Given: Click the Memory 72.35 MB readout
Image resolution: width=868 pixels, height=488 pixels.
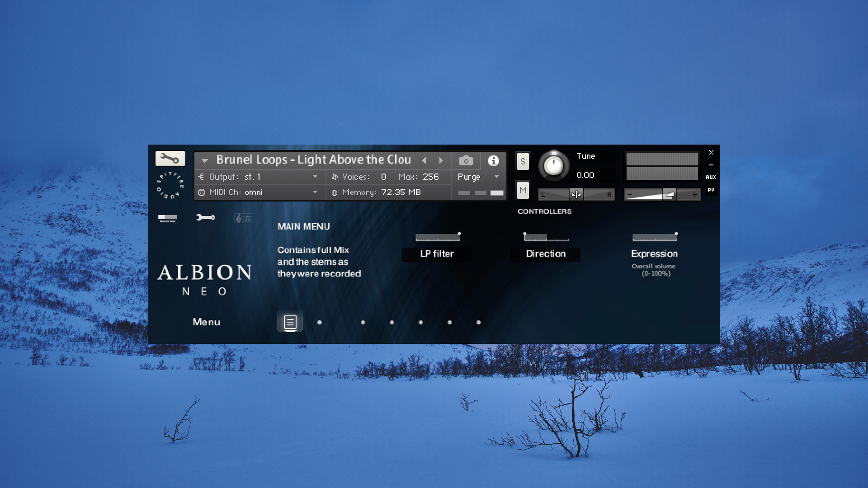Looking at the screenshot, I should point(401,192).
